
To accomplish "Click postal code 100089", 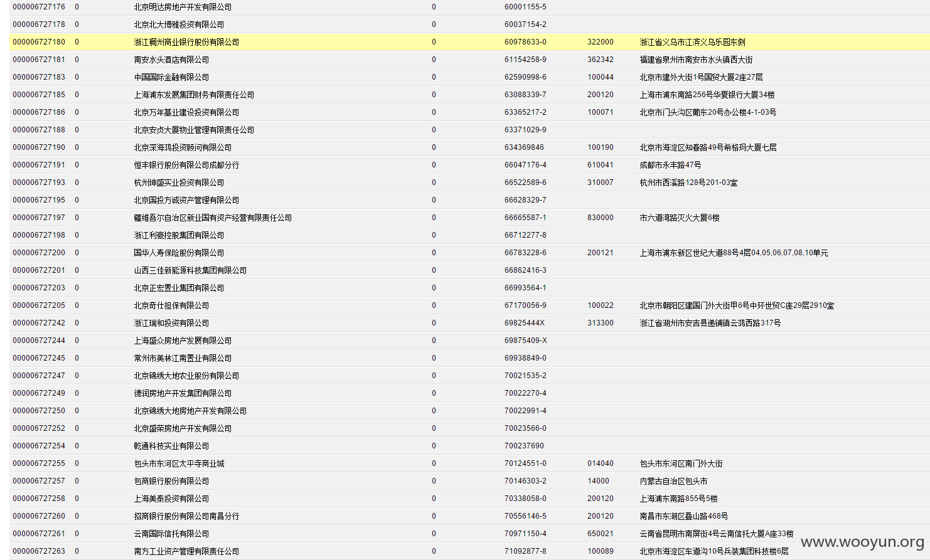I will 601,551.
